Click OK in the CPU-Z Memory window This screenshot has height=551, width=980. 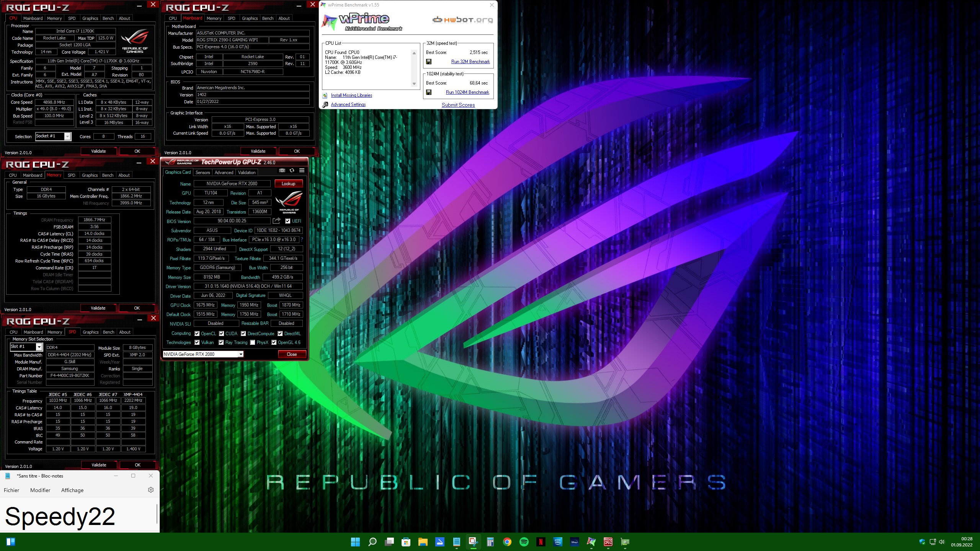pyautogui.click(x=137, y=308)
